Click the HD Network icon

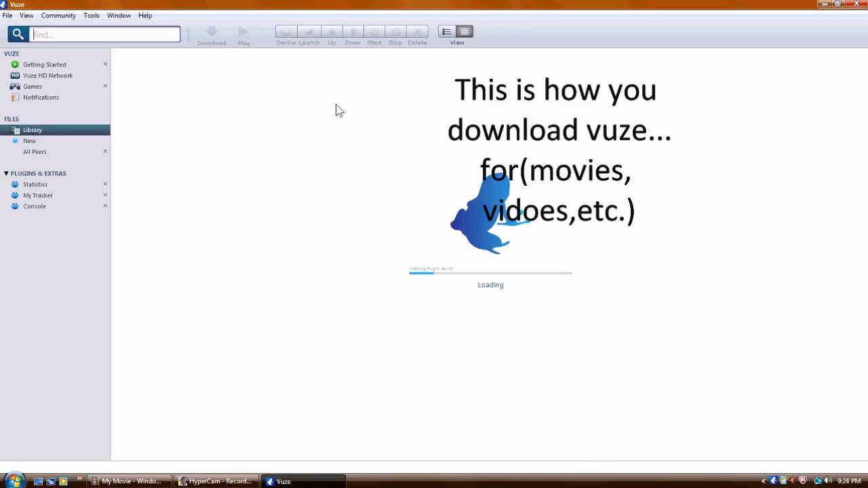15,75
